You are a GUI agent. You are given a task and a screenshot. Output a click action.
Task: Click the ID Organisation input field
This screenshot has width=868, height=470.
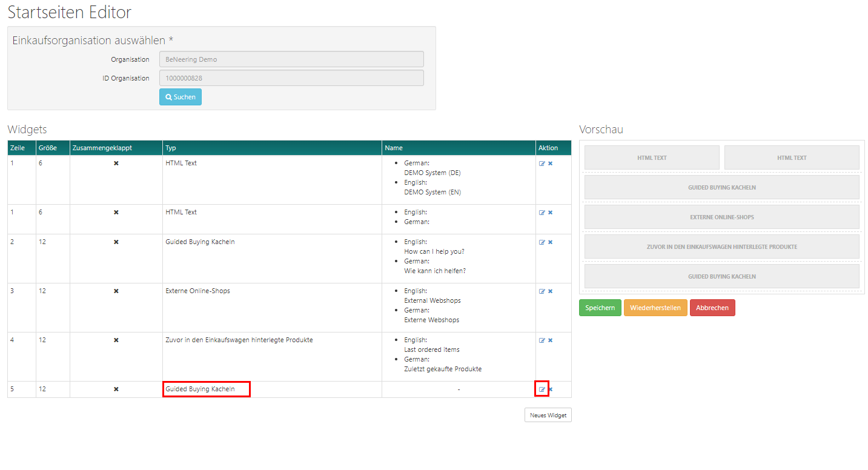click(x=291, y=78)
